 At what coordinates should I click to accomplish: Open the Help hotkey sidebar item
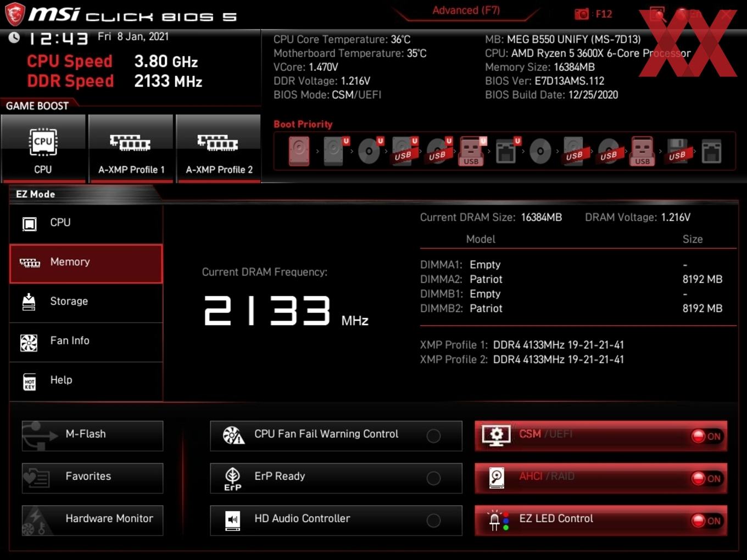86,382
